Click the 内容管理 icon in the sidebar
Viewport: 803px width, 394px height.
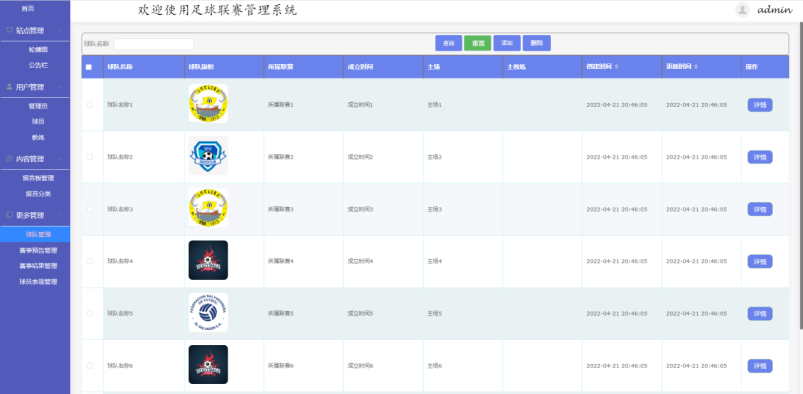9,159
